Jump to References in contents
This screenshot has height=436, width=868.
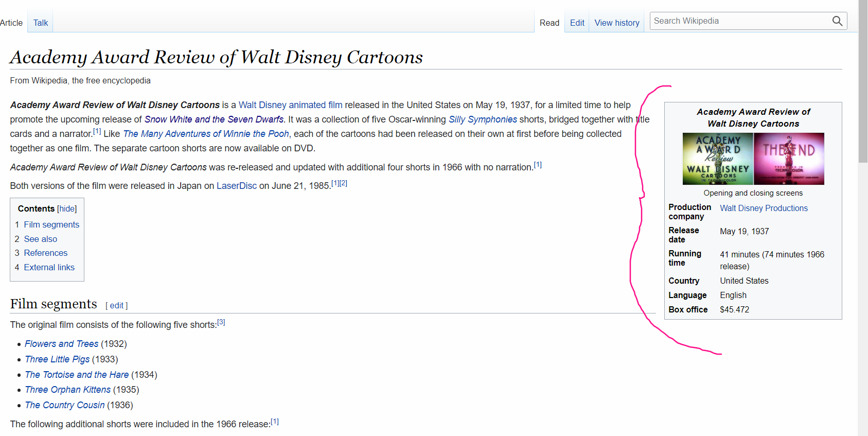pos(46,253)
